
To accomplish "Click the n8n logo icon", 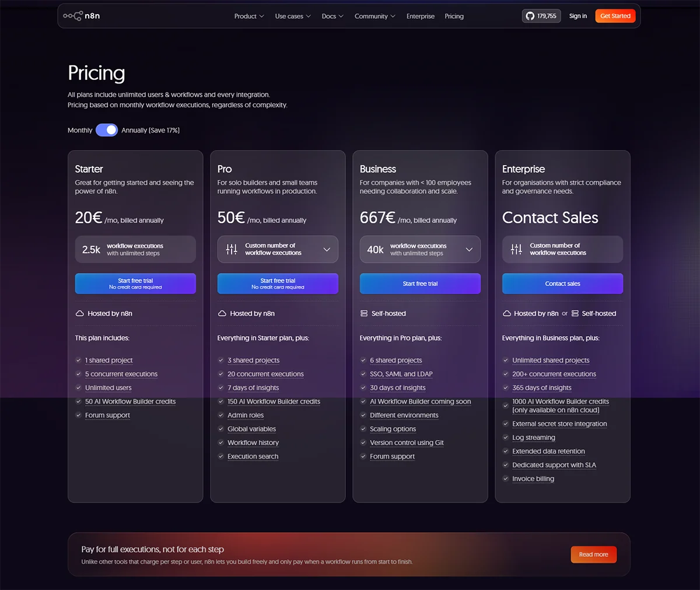I will pos(73,16).
